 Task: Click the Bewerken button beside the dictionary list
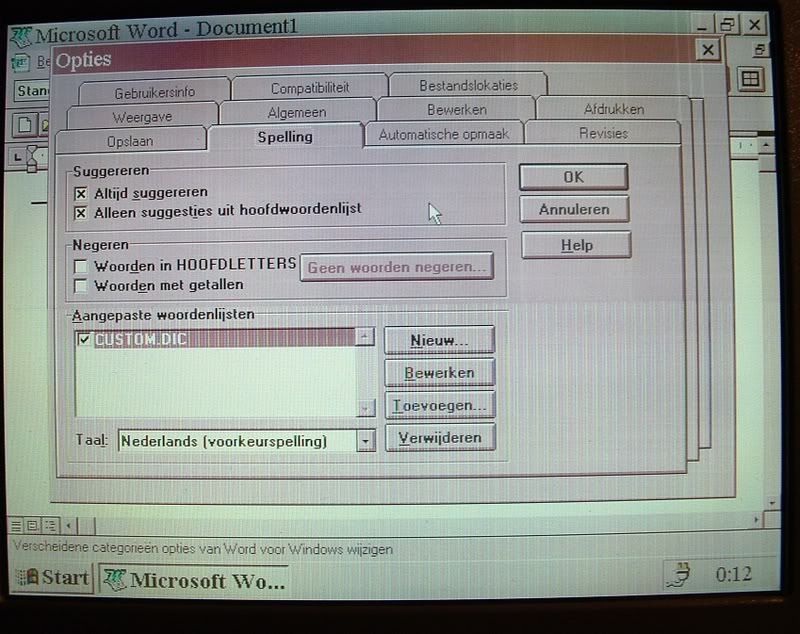click(x=439, y=372)
